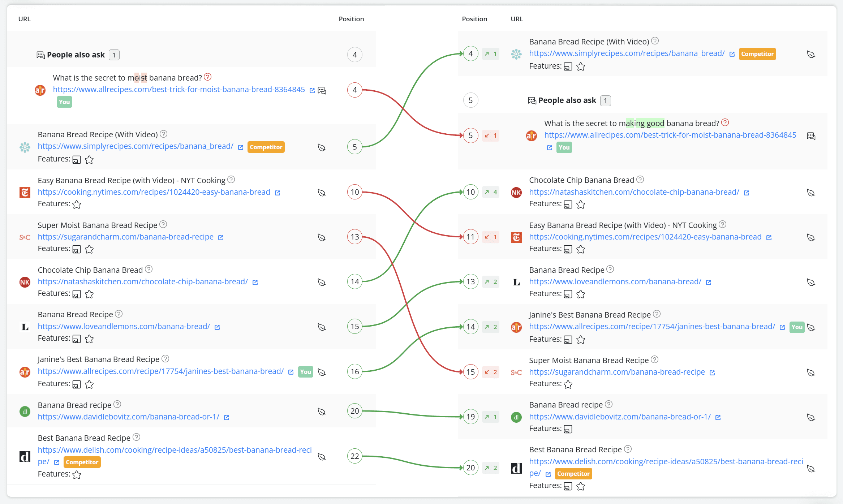Click left position circle 22 for delish
Image resolution: width=843 pixels, height=504 pixels.
click(355, 456)
